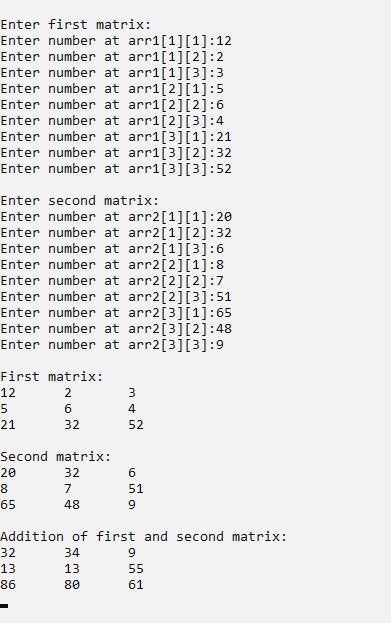Click the arr1[2][2]:6 input line
The image size is (391, 623).
tap(112, 105)
